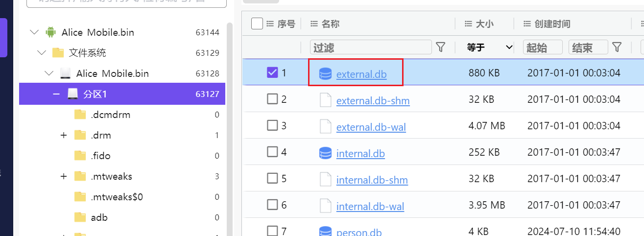Click the filter funnel icon beside date range
This screenshot has width=644, height=236.
coord(617,47)
